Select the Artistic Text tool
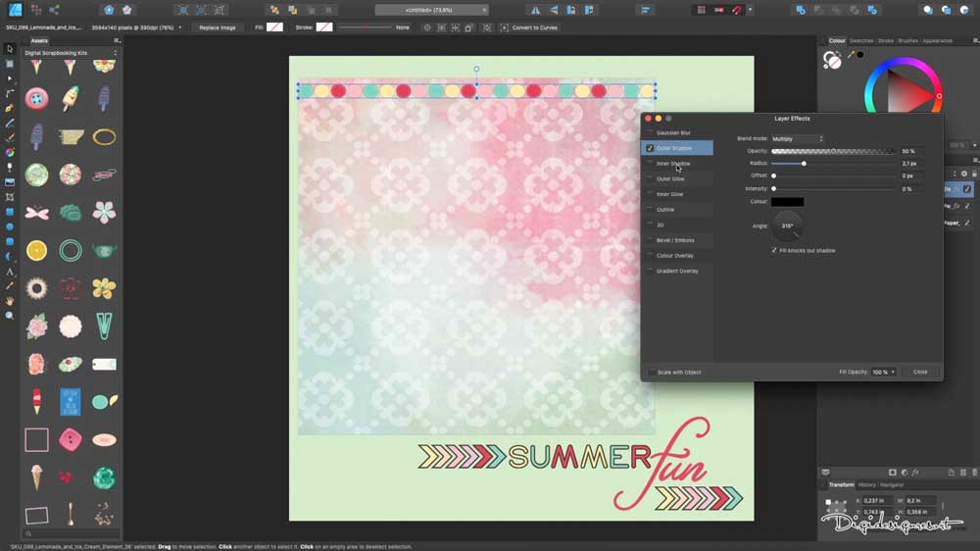The height and width of the screenshot is (551, 980). (x=10, y=272)
